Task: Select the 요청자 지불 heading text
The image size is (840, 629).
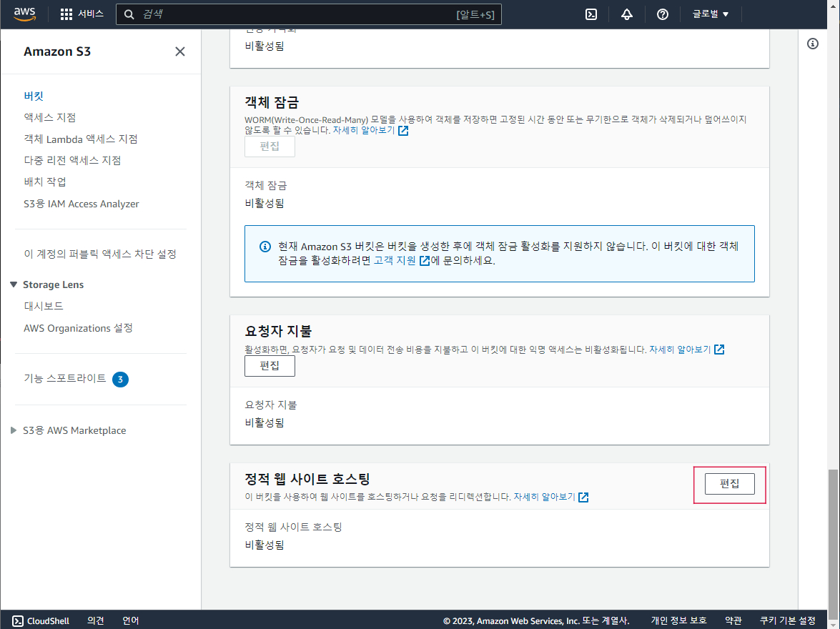Action: [278, 330]
